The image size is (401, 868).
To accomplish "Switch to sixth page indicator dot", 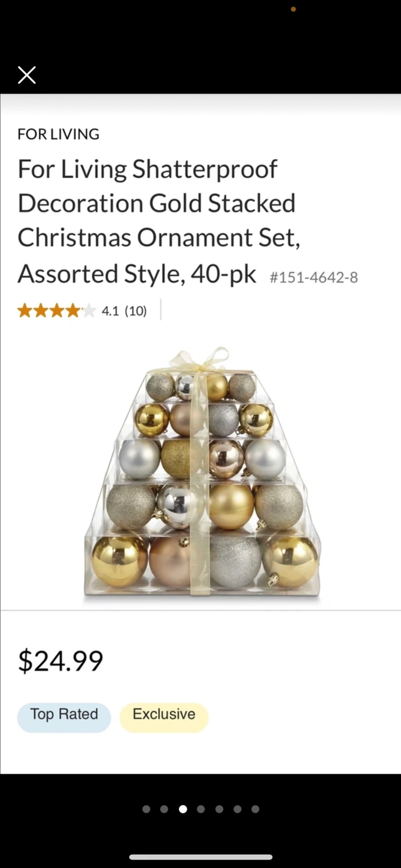I will coord(237,809).
